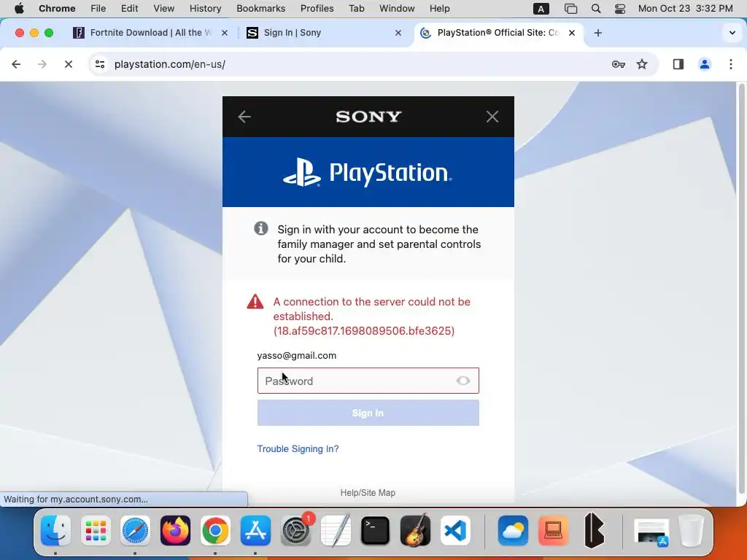The height and width of the screenshot is (560, 747).
Task: Focus the Password input field
Action: [x=368, y=381]
